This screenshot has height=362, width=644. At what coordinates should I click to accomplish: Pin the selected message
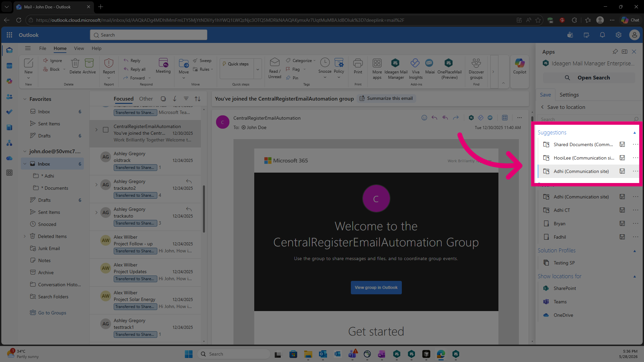pos(292,78)
